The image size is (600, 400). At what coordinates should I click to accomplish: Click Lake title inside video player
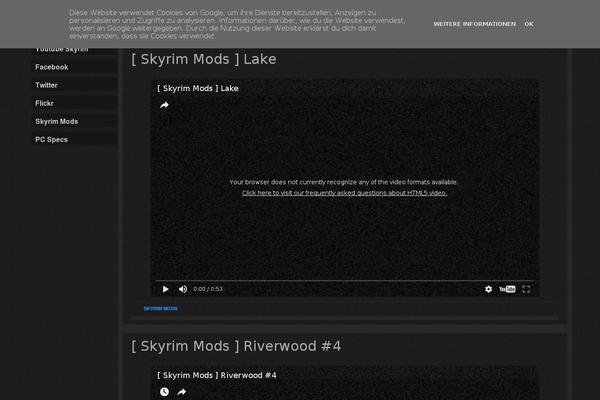(x=198, y=88)
